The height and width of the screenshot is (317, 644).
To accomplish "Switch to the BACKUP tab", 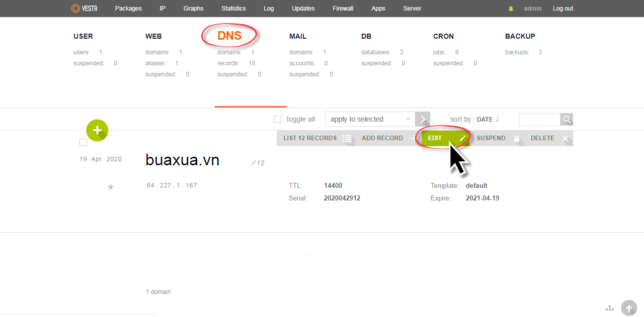I will [520, 36].
